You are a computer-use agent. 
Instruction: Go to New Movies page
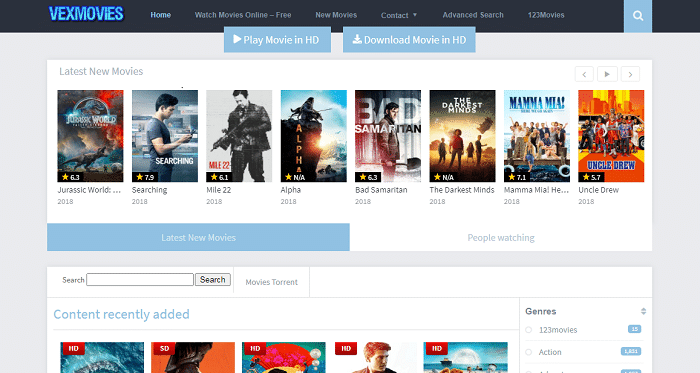[x=336, y=15]
